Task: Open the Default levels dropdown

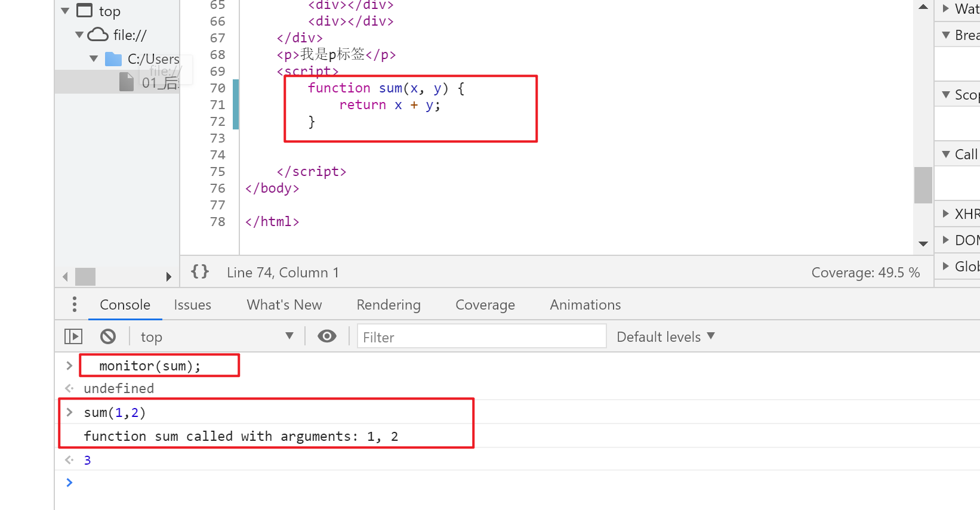Action: [665, 336]
